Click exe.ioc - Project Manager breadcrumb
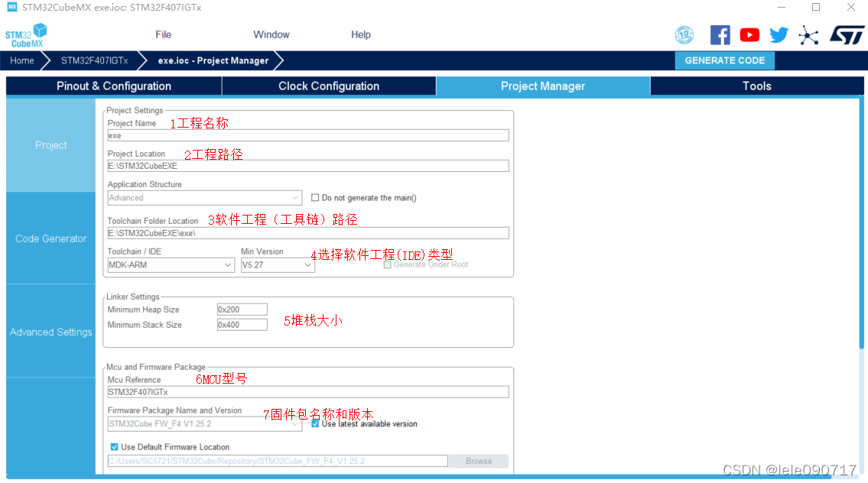The width and height of the screenshot is (868, 483). point(213,61)
